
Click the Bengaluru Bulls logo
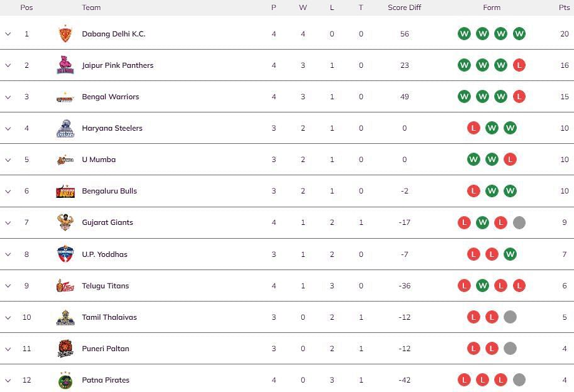point(65,191)
